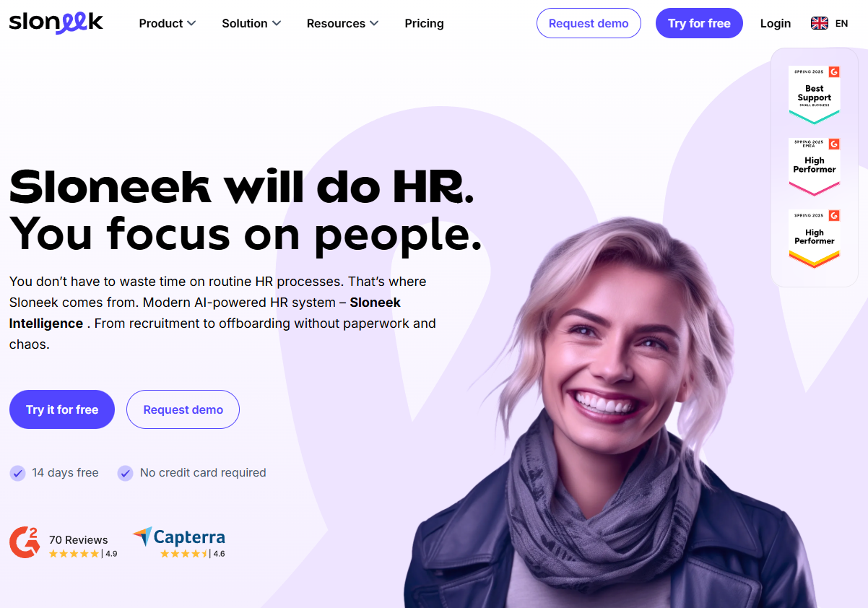View the bottom High Performer badge

point(814,239)
